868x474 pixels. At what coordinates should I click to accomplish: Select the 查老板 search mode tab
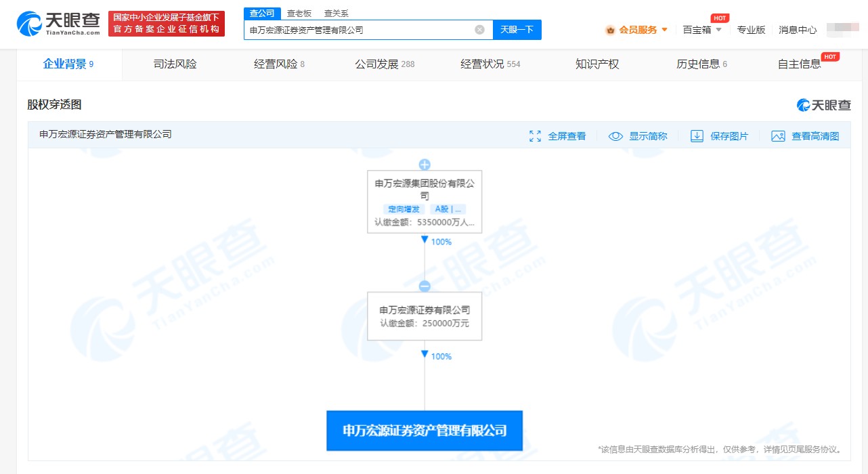click(299, 14)
